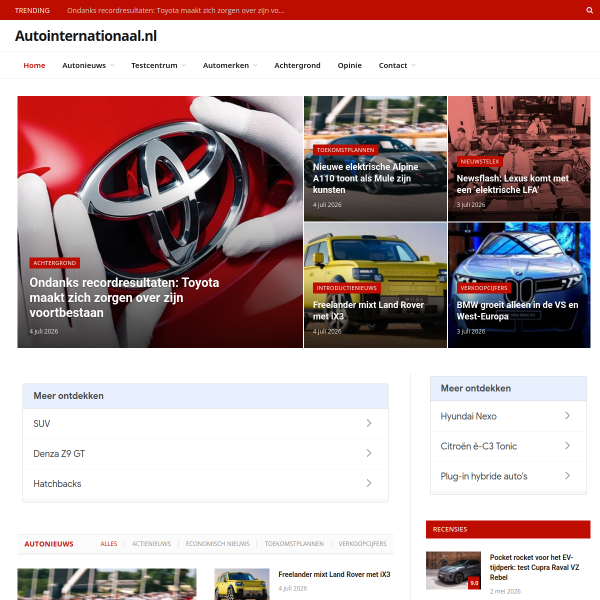Expand the Automerken dropdown arrow
This screenshot has height=600, width=600.
(255, 65)
